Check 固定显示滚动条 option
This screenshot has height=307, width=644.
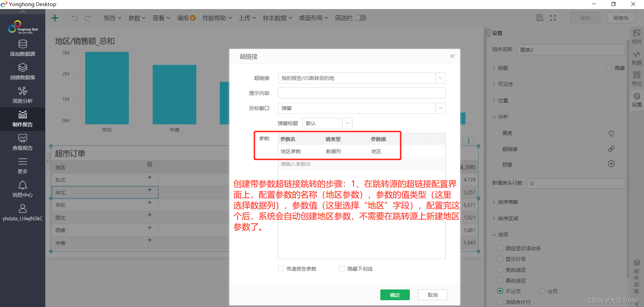coord(500,248)
